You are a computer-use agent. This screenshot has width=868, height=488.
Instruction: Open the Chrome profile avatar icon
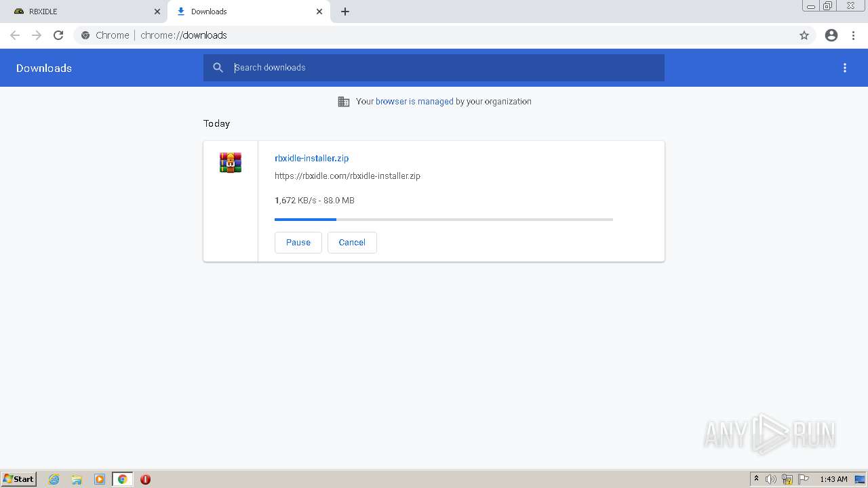pos(831,35)
